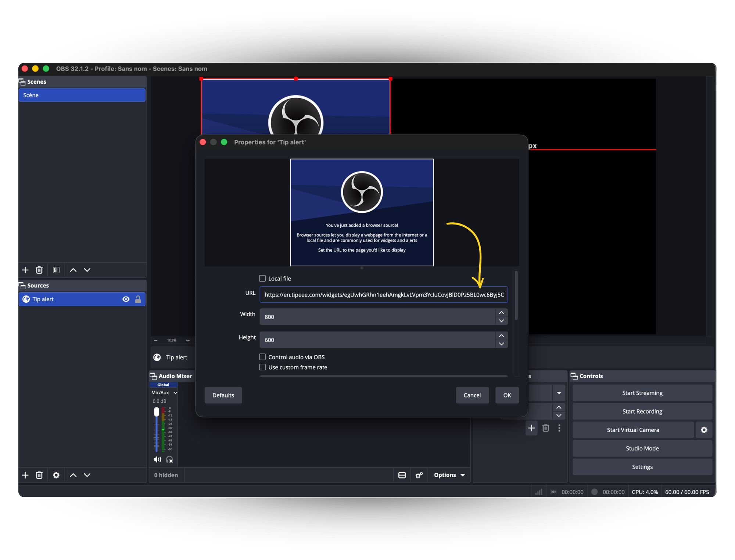Image resolution: width=735 pixels, height=560 pixels.
Task: Click the Audio Mixer dock icon
Action: pos(153,376)
